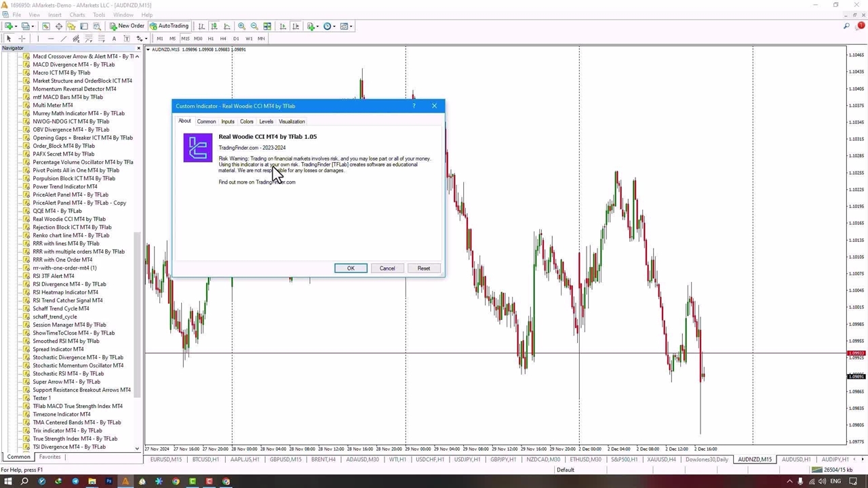868x488 pixels.
Task: Click the Reset button
Action: pyautogui.click(x=423, y=268)
